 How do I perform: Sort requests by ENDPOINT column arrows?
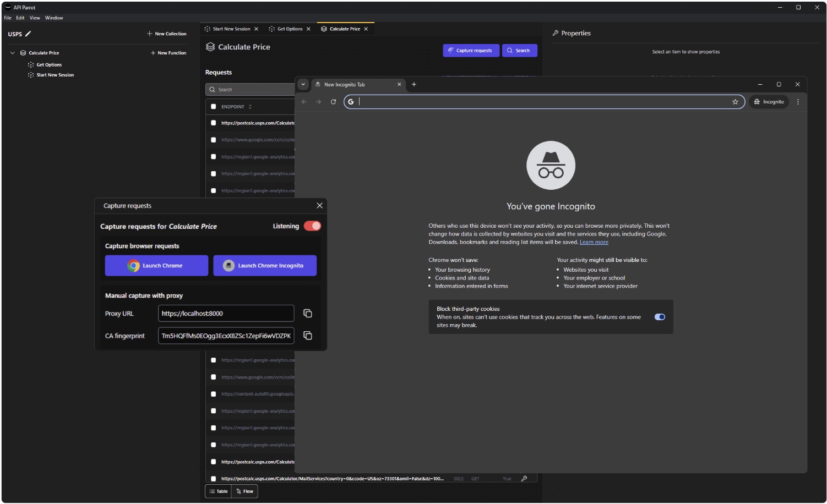point(250,107)
